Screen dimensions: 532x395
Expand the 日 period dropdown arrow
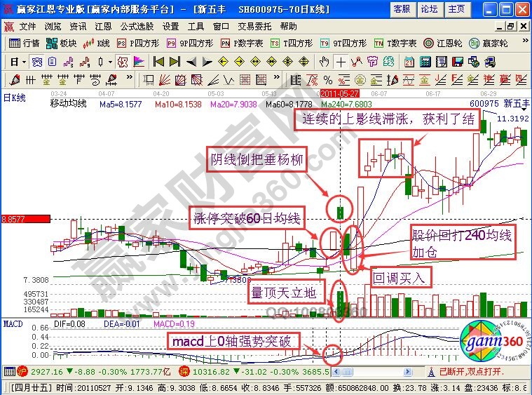(x=24, y=62)
